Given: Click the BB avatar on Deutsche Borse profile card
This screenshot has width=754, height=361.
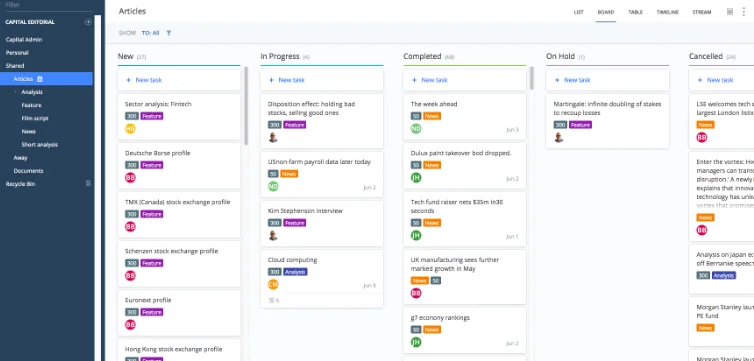Looking at the screenshot, I should click(x=130, y=177).
